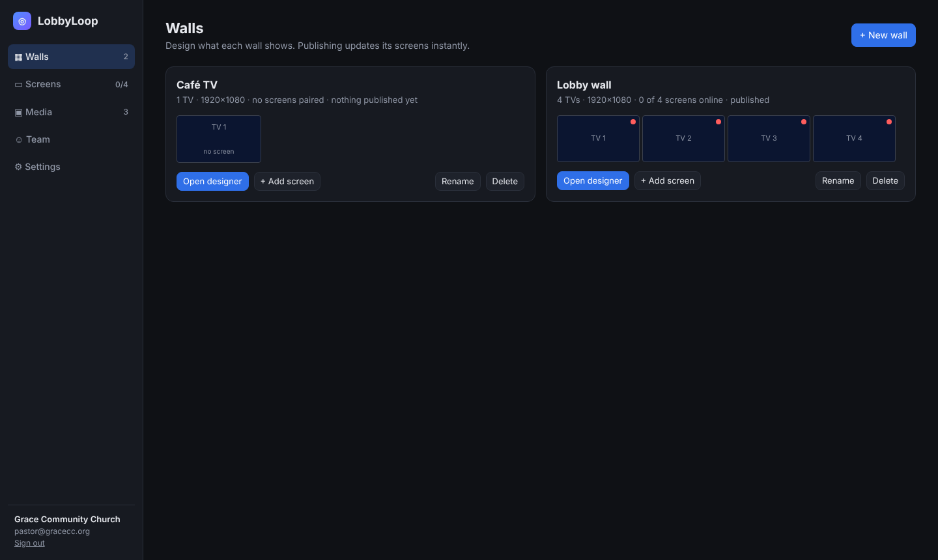This screenshot has height=560, width=938.
Task: Click the Café TV wall title
Action: click(197, 85)
